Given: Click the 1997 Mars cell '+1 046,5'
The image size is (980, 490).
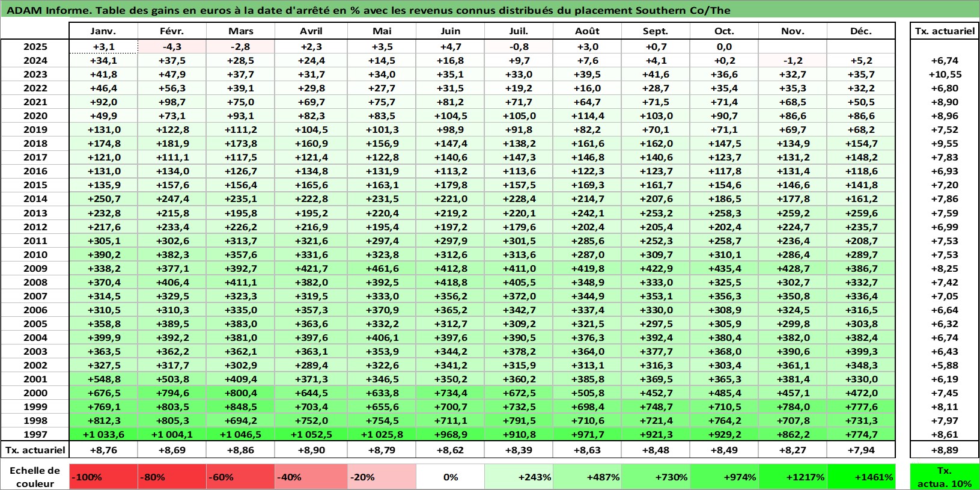Looking at the screenshot, I should pyautogui.click(x=240, y=434).
